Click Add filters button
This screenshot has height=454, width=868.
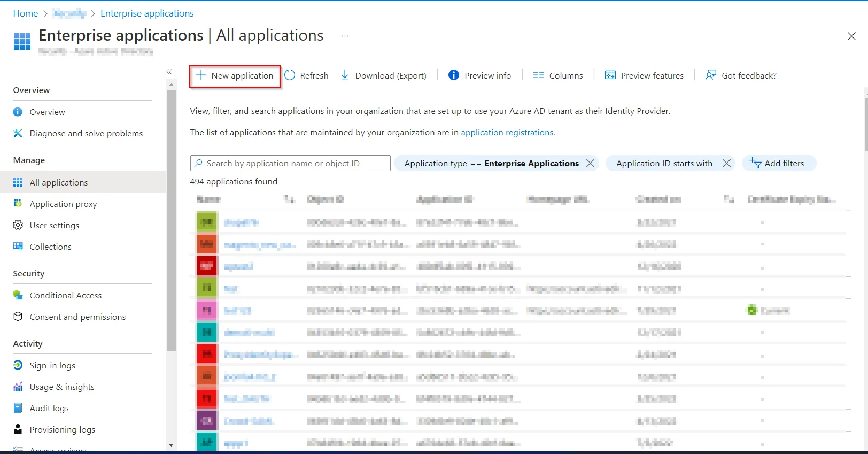[779, 163]
